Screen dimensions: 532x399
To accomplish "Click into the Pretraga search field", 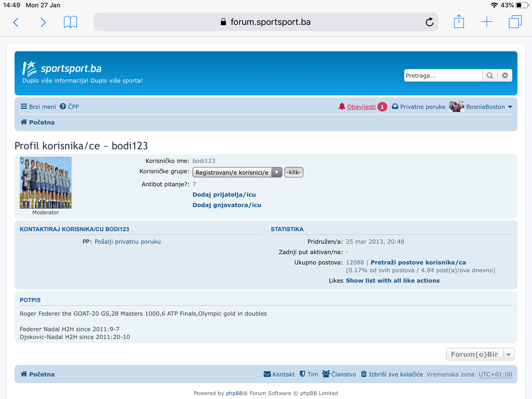I will point(443,76).
